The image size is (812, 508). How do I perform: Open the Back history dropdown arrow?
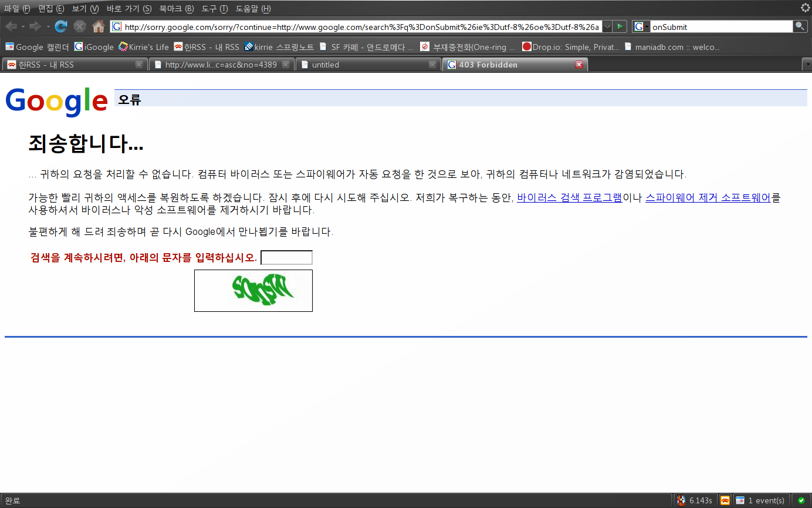(23, 26)
